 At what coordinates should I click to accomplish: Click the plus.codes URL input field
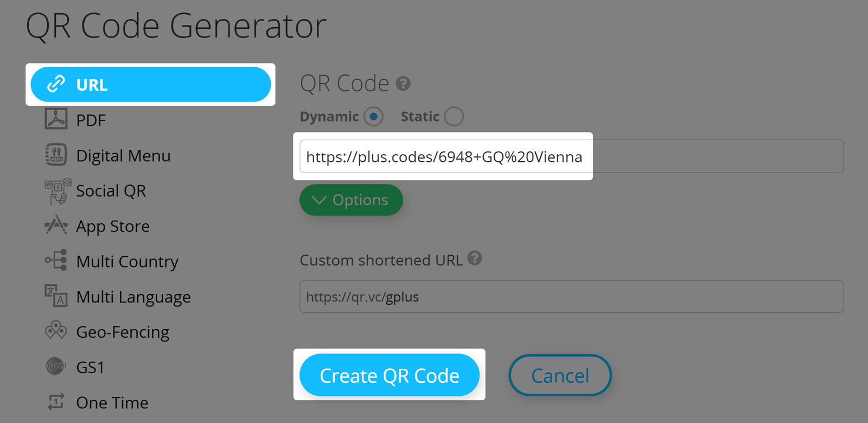(444, 156)
